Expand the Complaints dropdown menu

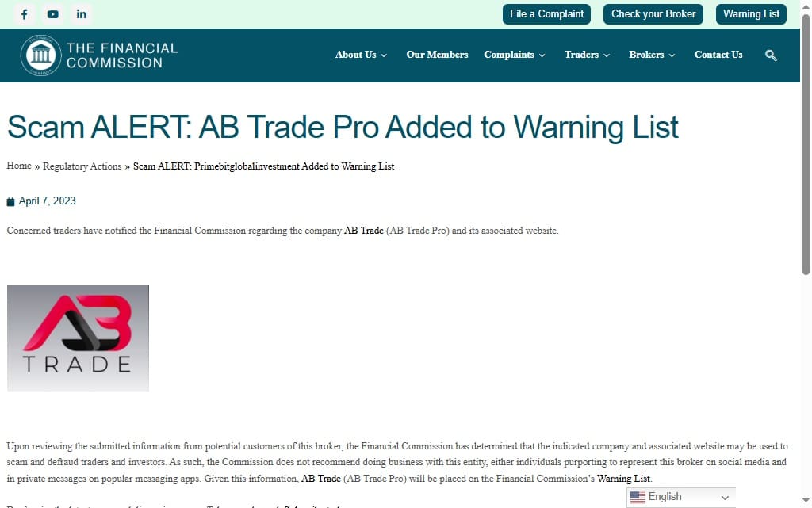point(515,55)
